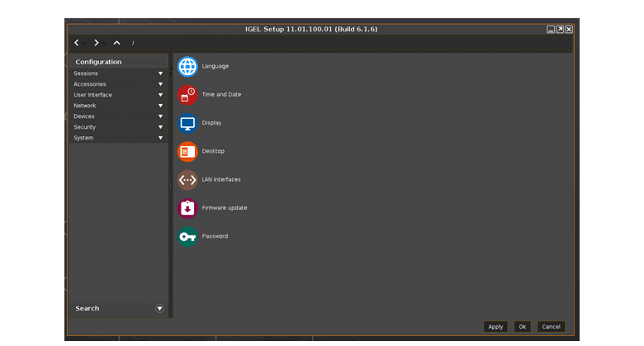This screenshot has width=644, height=346.
Task: Expand the Network arrow
Action: (161, 106)
